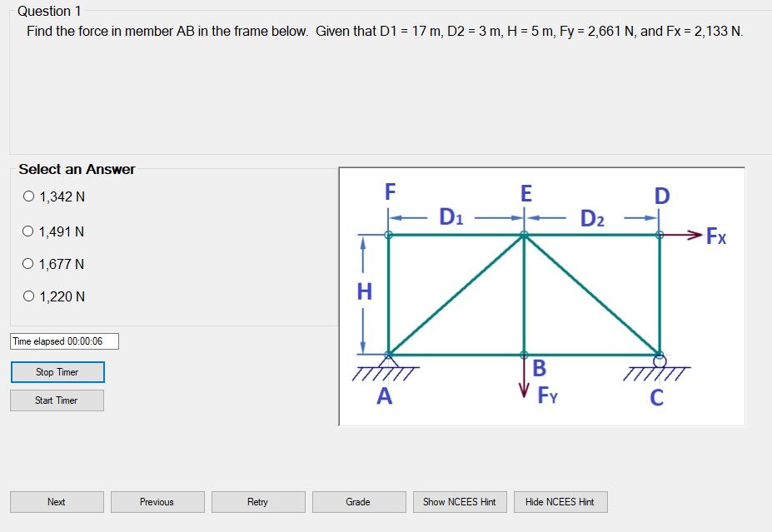This screenshot has width=772, height=532.
Task: Advance to the next question with Next
Action: click(x=57, y=501)
